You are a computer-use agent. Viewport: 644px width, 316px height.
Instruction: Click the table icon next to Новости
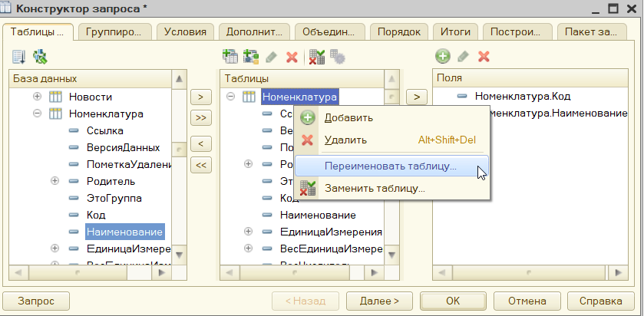[55, 97]
